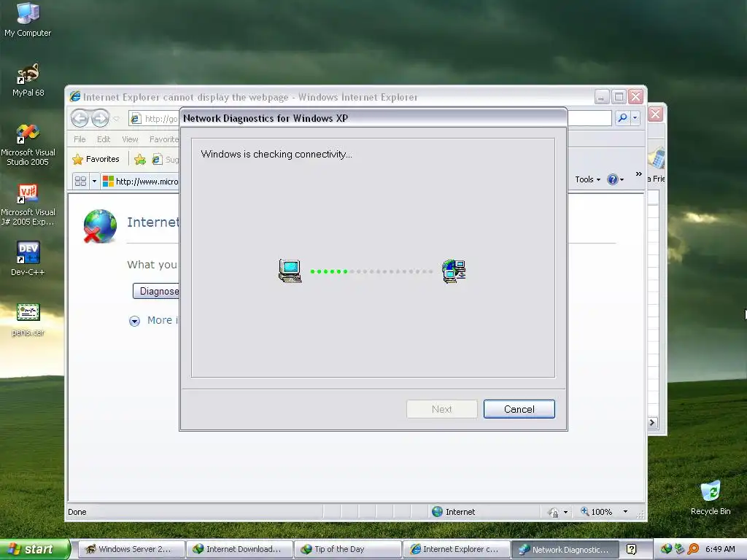The height and width of the screenshot is (560, 747).
Task: Switch to Tip of the Day taskbar item
Action: pyautogui.click(x=347, y=549)
